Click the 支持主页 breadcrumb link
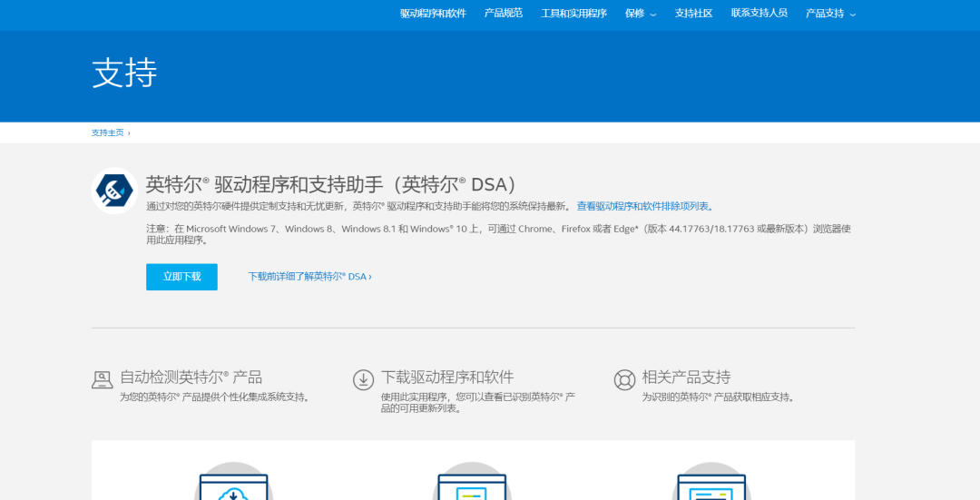The image size is (980, 500). click(107, 132)
